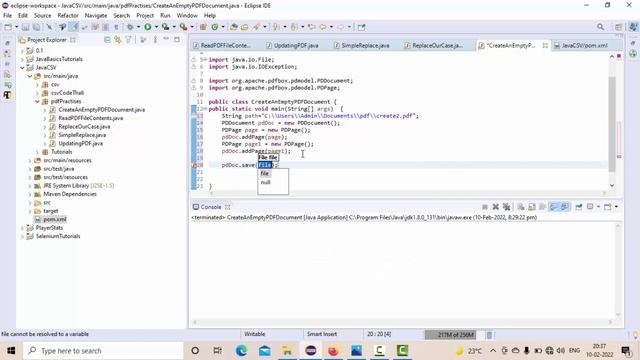Open the Project menu
This screenshot has height=360, width=640.
(x=145, y=16)
